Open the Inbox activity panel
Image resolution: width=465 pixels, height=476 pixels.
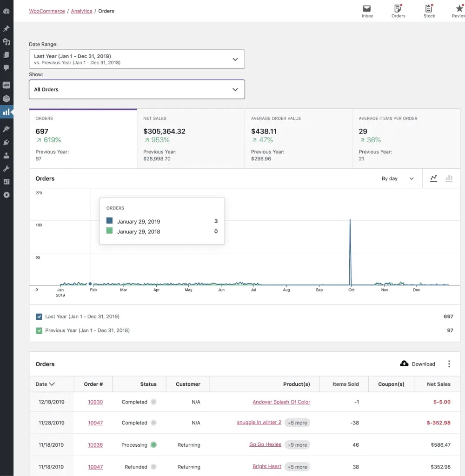tap(367, 9)
